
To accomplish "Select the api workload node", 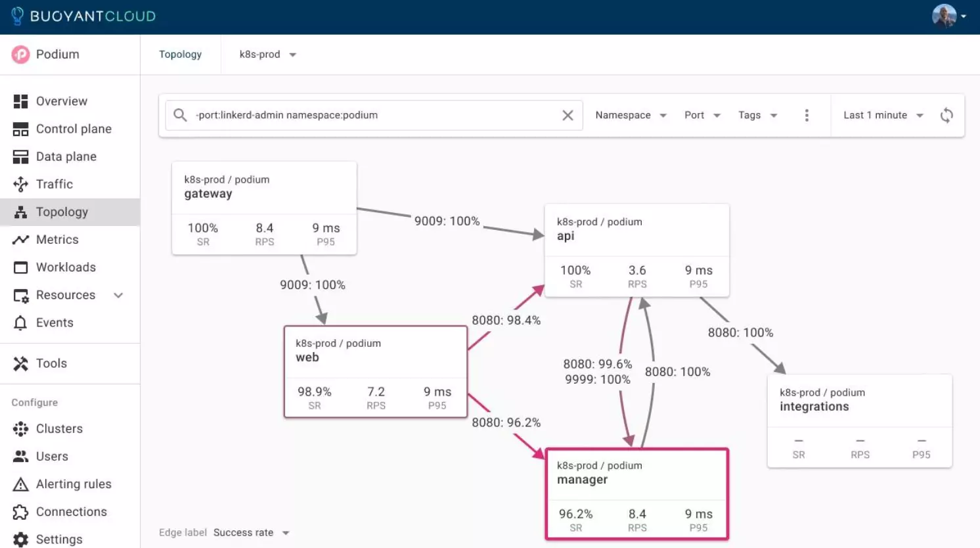I will pos(637,250).
